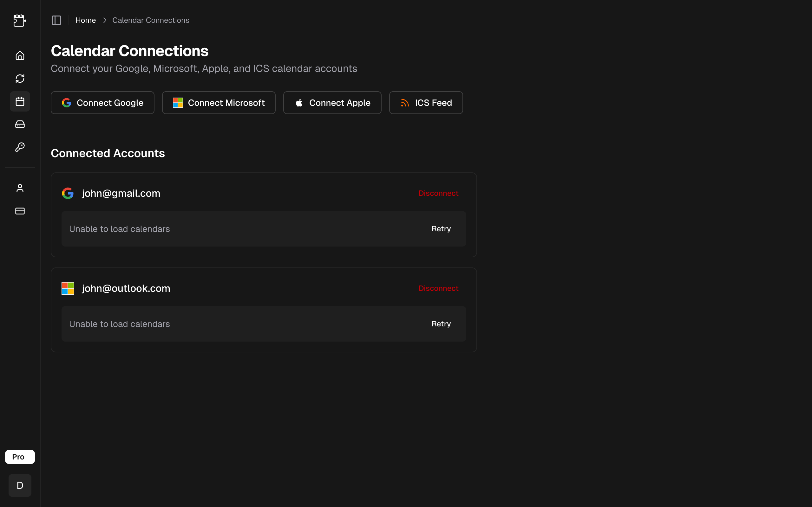Screen dimensions: 812x507
Task: Disconnect john@outlook.com account
Action: (x=438, y=288)
